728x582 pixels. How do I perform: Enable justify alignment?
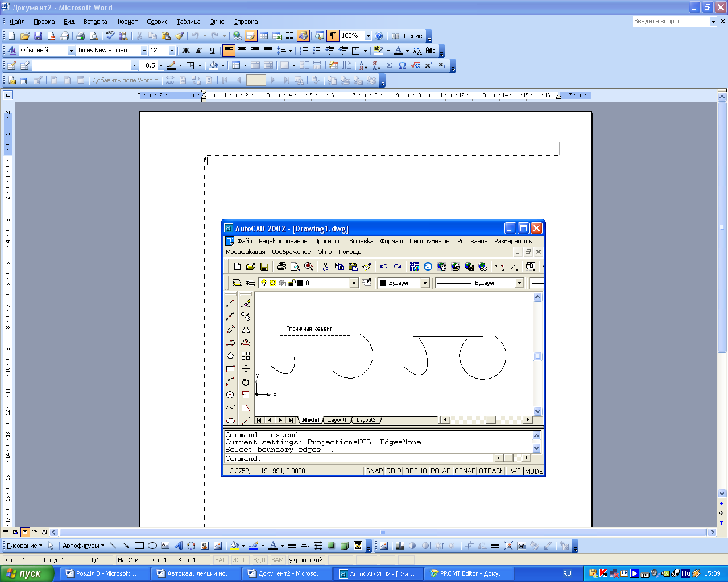[x=268, y=51]
